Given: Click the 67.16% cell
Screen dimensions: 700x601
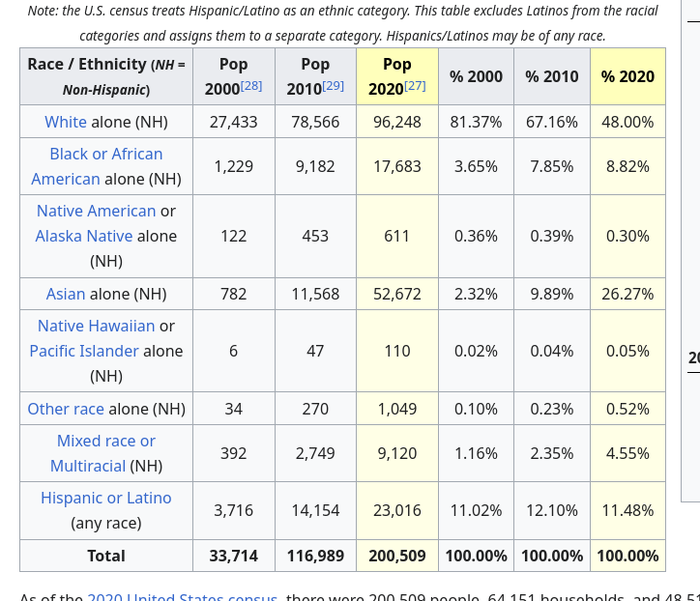Looking at the screenshot, I should (552, 122).
